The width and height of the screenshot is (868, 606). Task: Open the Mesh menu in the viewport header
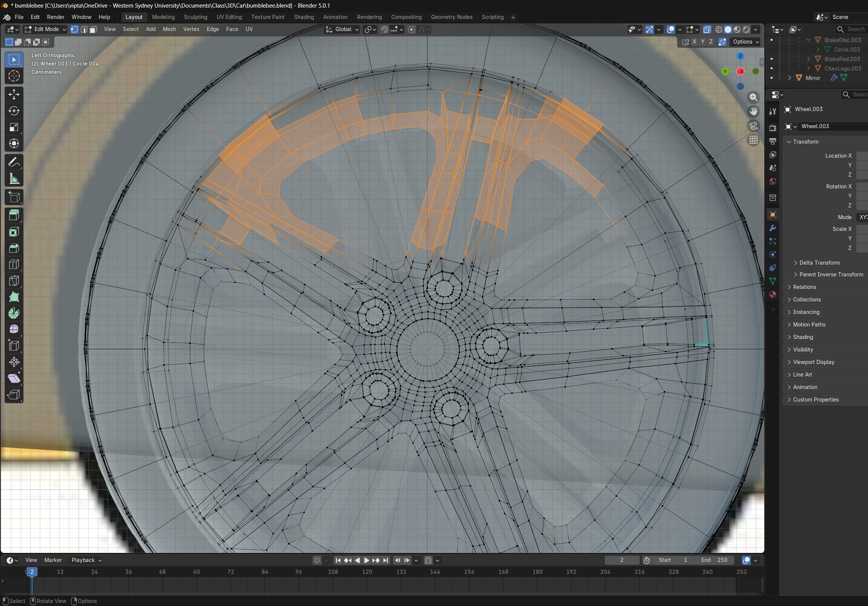(x=169, y=29)
